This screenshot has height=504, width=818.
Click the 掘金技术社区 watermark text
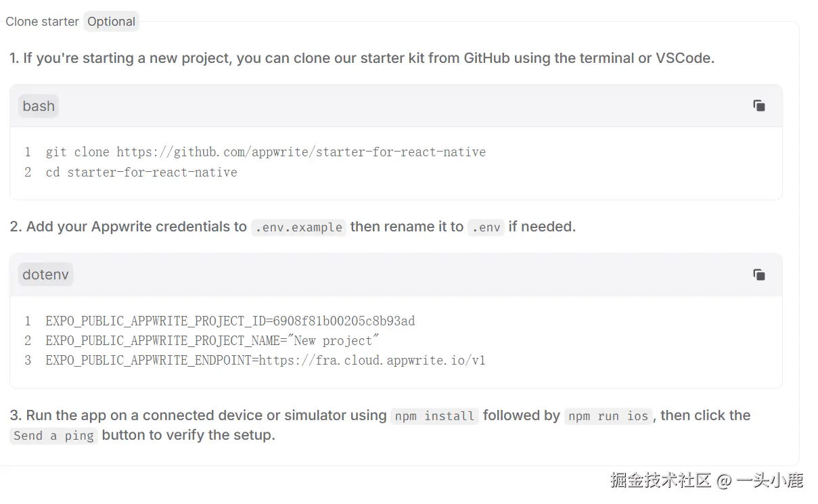[660, 481]
